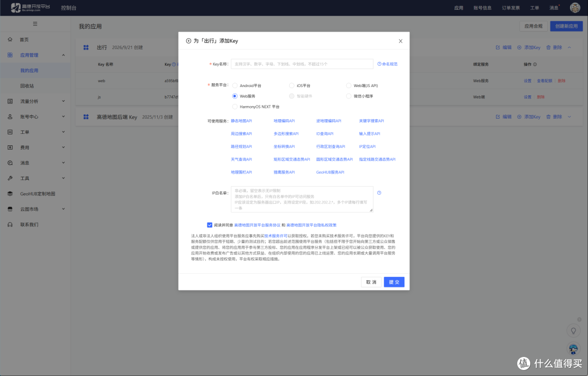Select the Android平台 radio button

click(235, 85)
